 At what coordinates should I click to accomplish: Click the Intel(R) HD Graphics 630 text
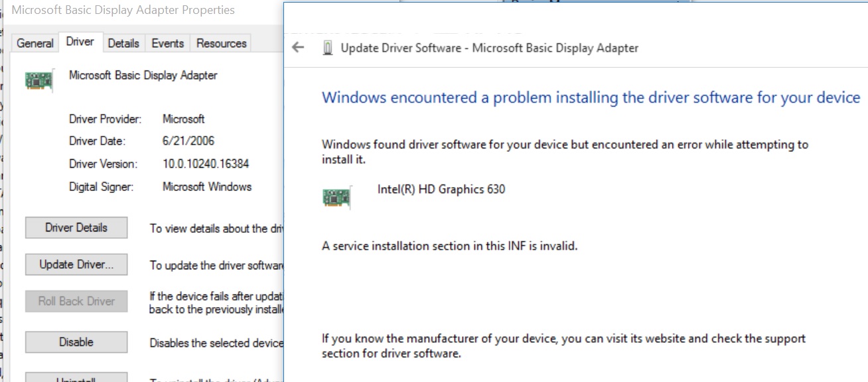(x=441, y=190)
